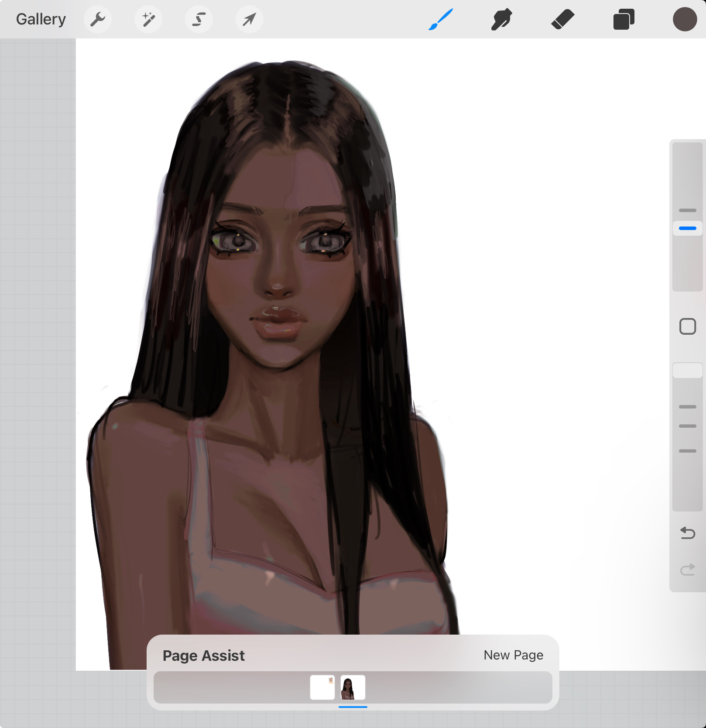
Task: Tap the square Modify button on sidebar
Action: pyautogui.click(x=688, y=326)
